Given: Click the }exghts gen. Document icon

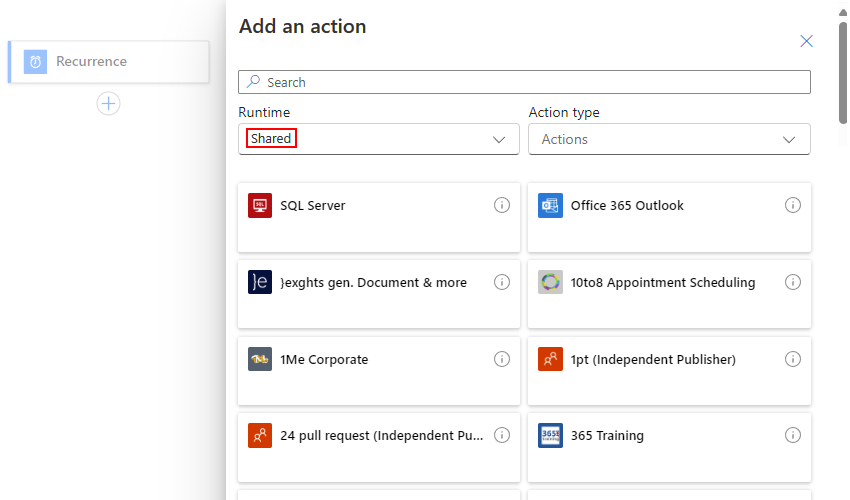Looking at the screenshot, I should (260, 283).
